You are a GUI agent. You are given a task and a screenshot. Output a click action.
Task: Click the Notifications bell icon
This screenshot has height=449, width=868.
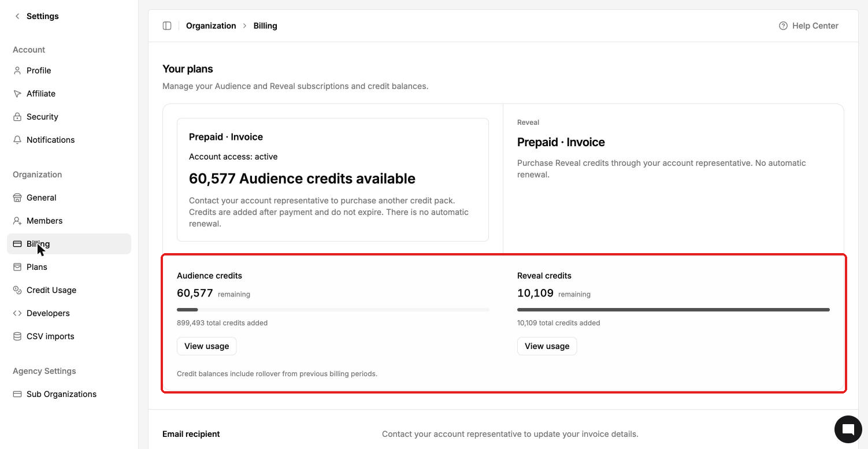17,140
